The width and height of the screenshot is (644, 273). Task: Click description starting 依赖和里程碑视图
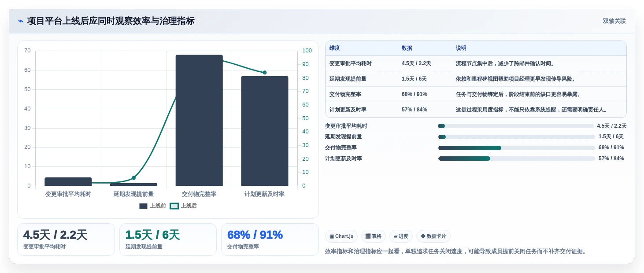[516, 79]
